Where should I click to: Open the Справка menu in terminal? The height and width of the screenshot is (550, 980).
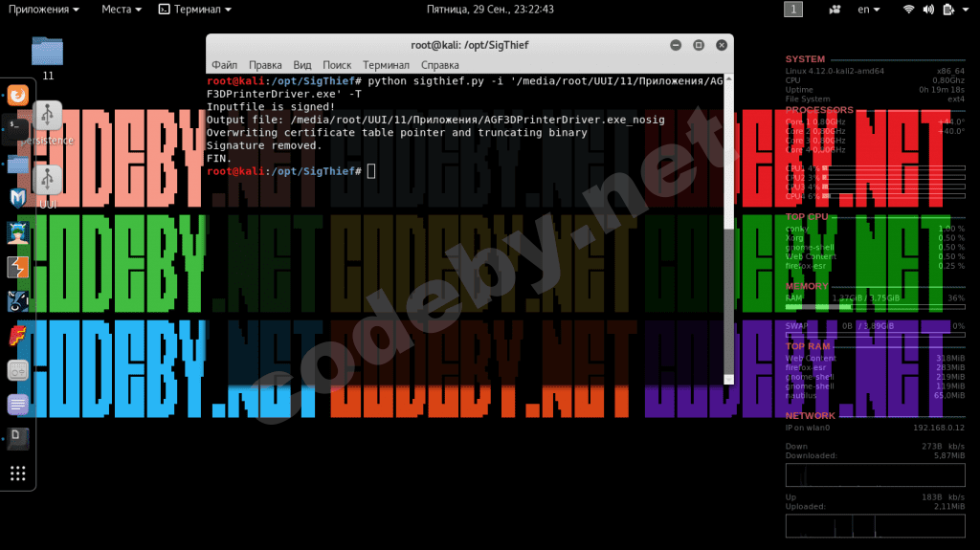[440, 65]
